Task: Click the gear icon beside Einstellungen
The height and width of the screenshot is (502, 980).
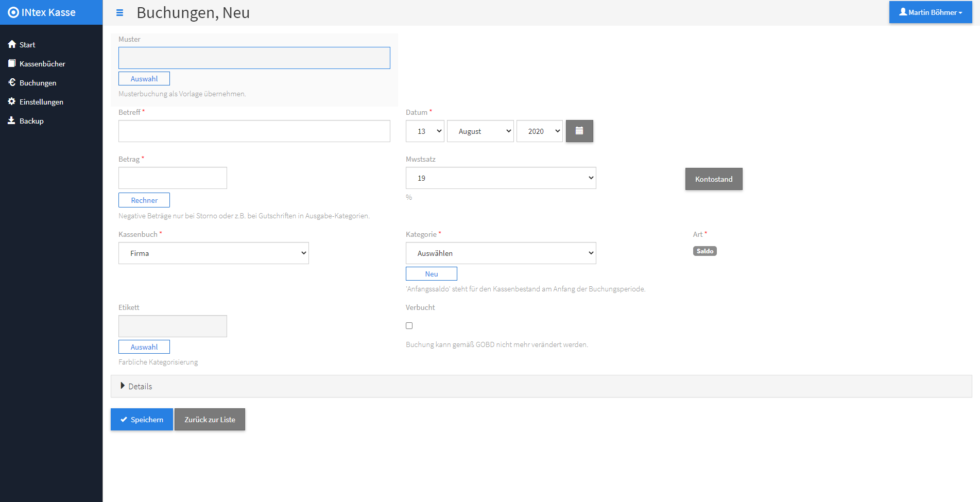Action: point(12,101)
